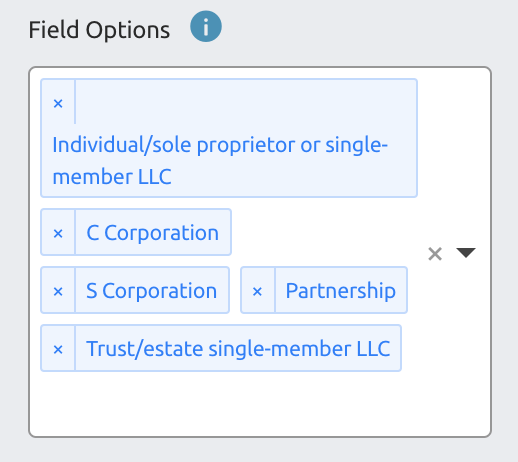Clear all selected field options

(435, 254)
